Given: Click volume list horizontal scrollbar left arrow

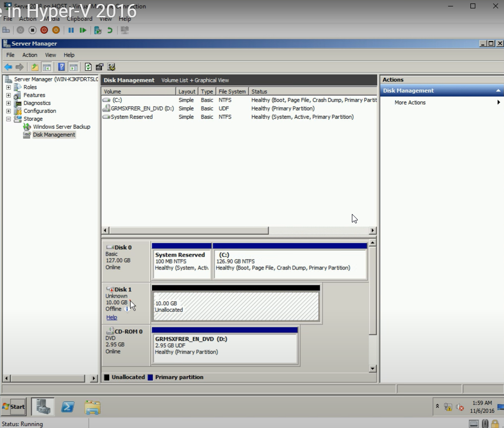Looking at the screenshot, I should [x=105, y=230].
